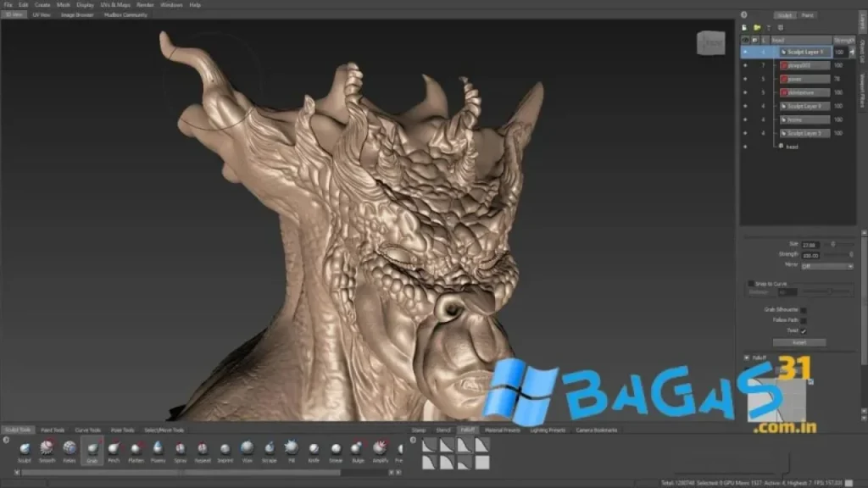This screenshot has width=868, height=488.
Task: Uncheck the Twist checkbox
Action: pyautogui.click(x=804, y=331)
